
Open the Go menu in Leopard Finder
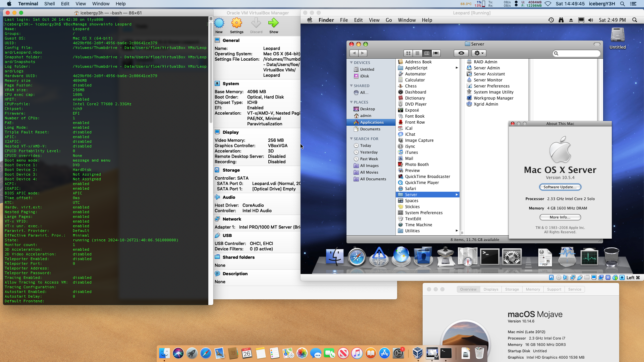pyautogui.click(x=389, y=20)
